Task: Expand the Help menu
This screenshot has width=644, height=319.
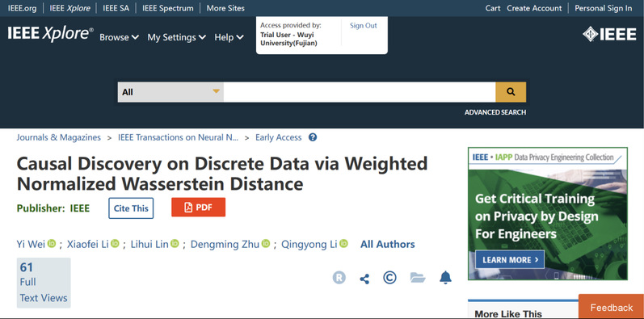Action: 229,37
